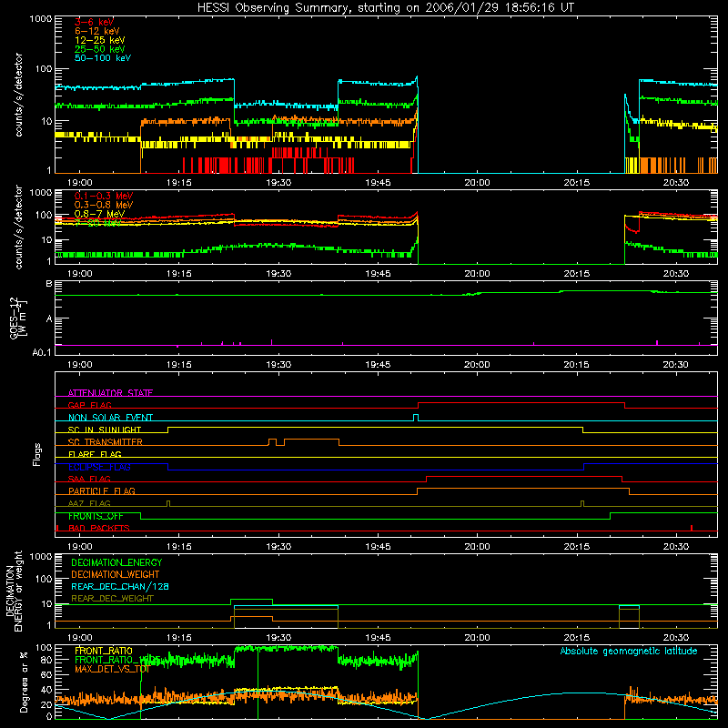Select the DECIMATION_ENERGY legend label
The width and height of the screenshot is (728, 728).
click(x=116, y=562)
